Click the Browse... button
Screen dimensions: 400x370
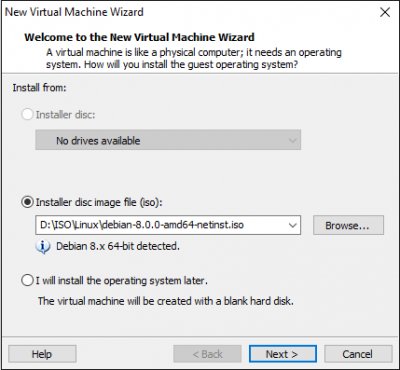pyautogui.click(x=348, y=225)
